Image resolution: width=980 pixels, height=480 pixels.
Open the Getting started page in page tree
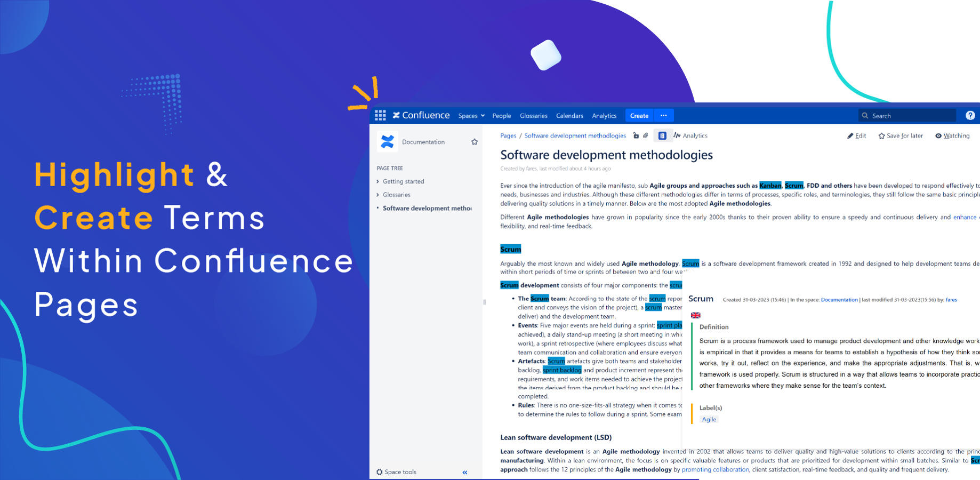[403, 181]
